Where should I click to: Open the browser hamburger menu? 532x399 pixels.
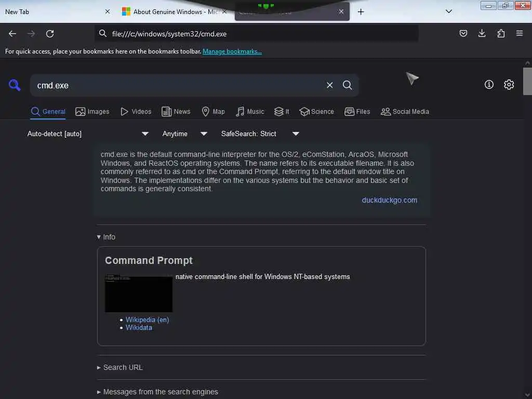[x=520, y=33]
